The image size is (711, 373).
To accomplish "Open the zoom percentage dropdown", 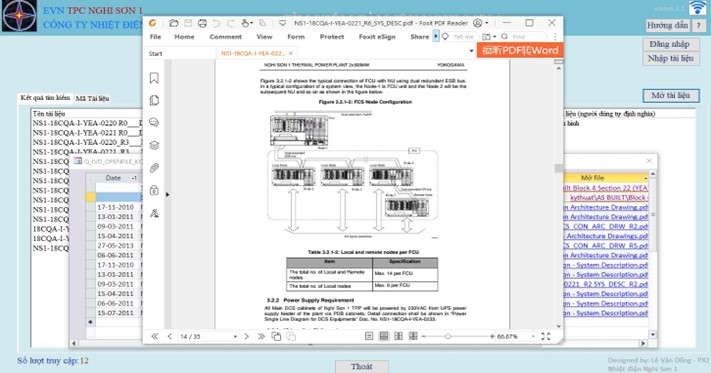I will (x=533, y=336).
